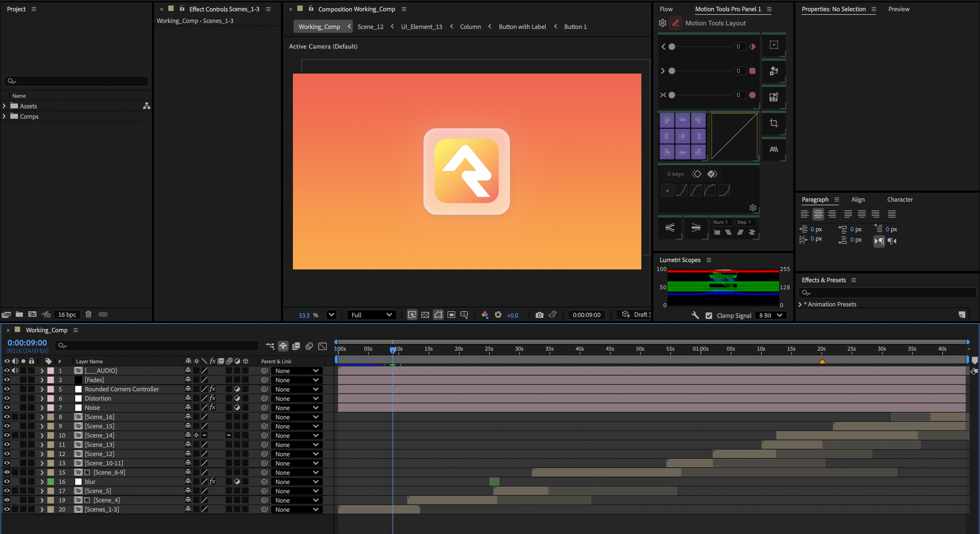Viewport: 980px width, 534px height.
Task: Open the Align panel tab
Action: click(x=858, y=199)
